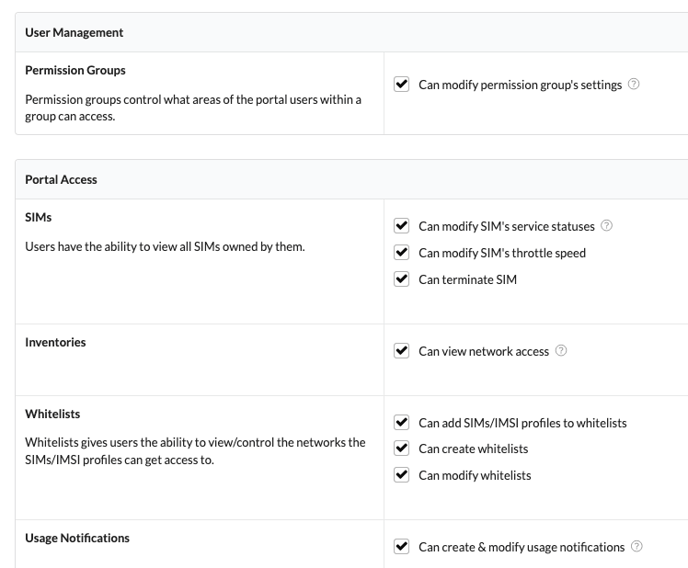Click the Portal Access section header
This screenshot has height=568, width=688.
[x=61, y=180]
